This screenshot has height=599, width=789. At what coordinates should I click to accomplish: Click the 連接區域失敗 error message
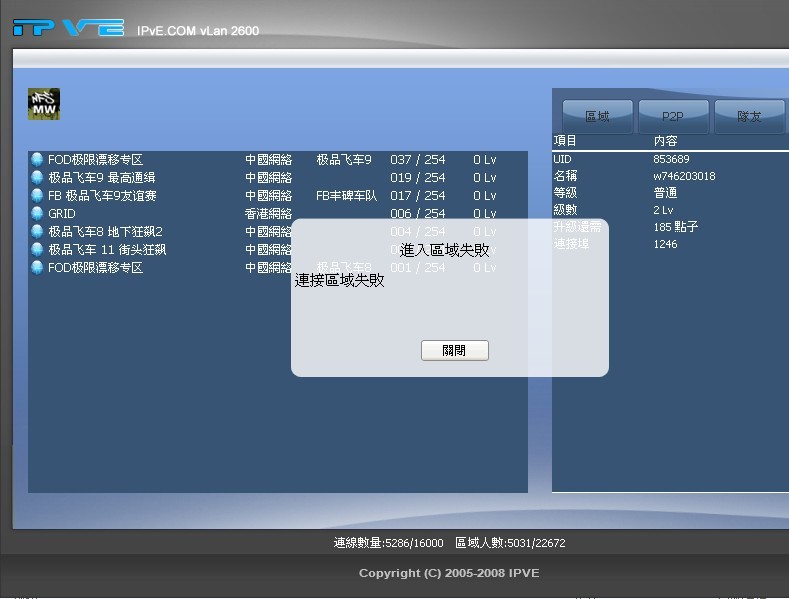click(340, 280)
